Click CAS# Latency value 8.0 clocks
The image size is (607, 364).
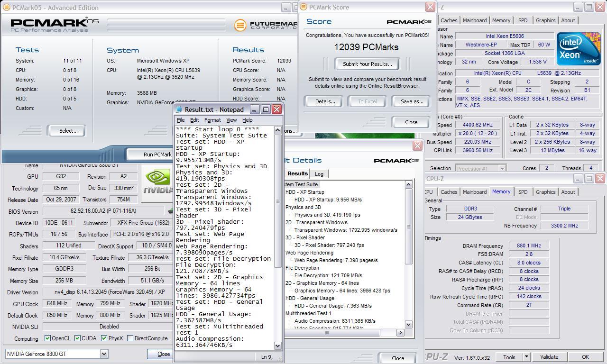(x=529, y=263)
